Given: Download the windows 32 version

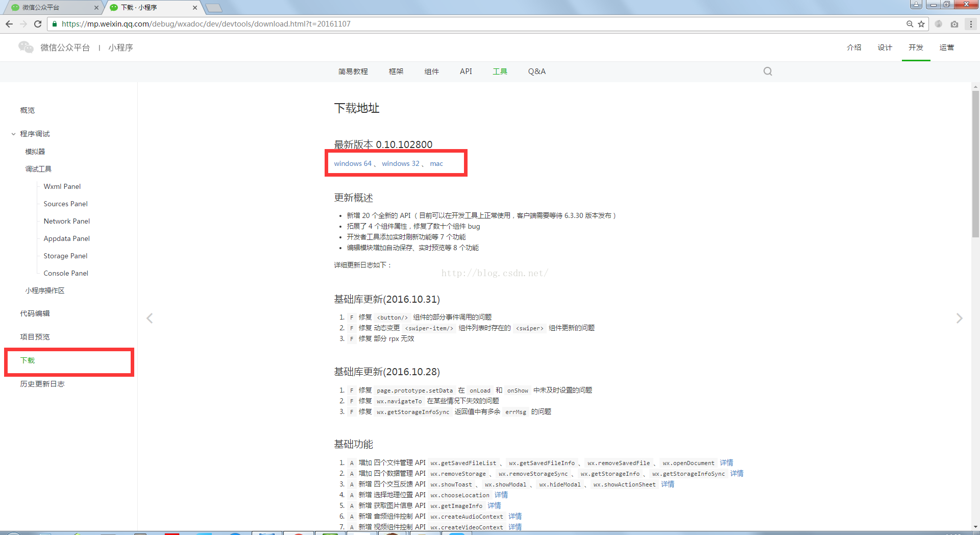Looking at the screenshot, I should (401, 163).
